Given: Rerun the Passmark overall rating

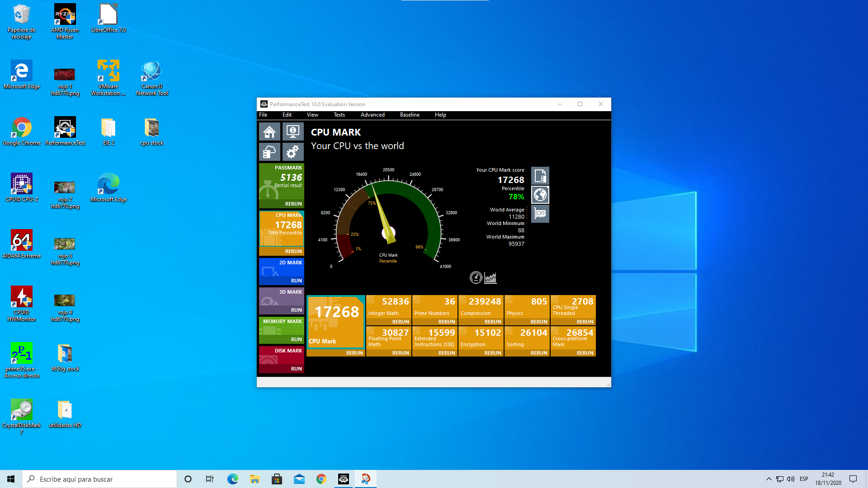Looking at the screenshot, I should [293, 204].
